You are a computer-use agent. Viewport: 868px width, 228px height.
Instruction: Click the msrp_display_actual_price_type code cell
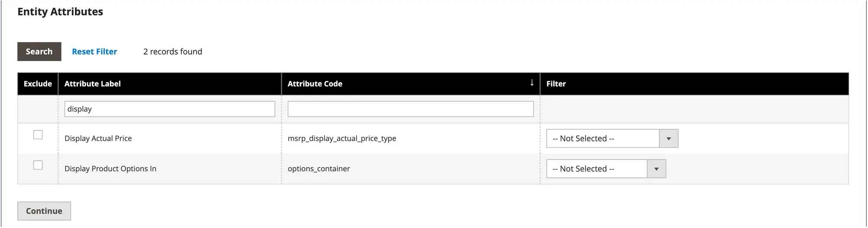(342, 139)
